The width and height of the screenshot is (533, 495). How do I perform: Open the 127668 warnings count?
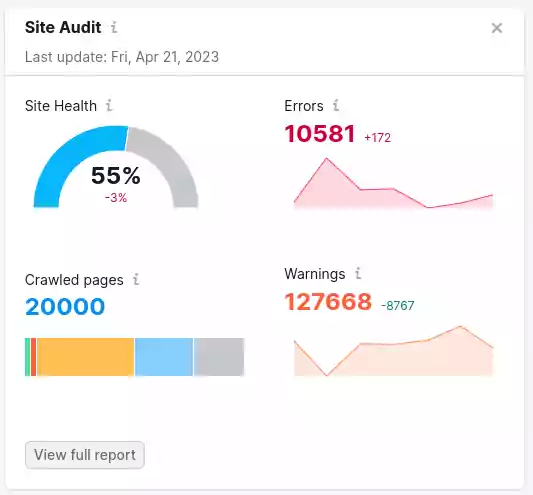coord(328,302)
